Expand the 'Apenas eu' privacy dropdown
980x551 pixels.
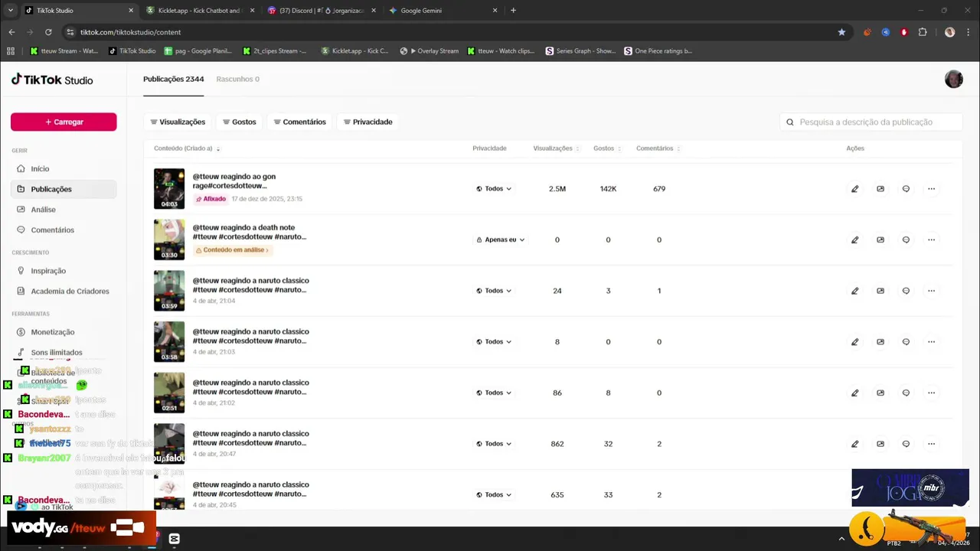pos(500,240)
